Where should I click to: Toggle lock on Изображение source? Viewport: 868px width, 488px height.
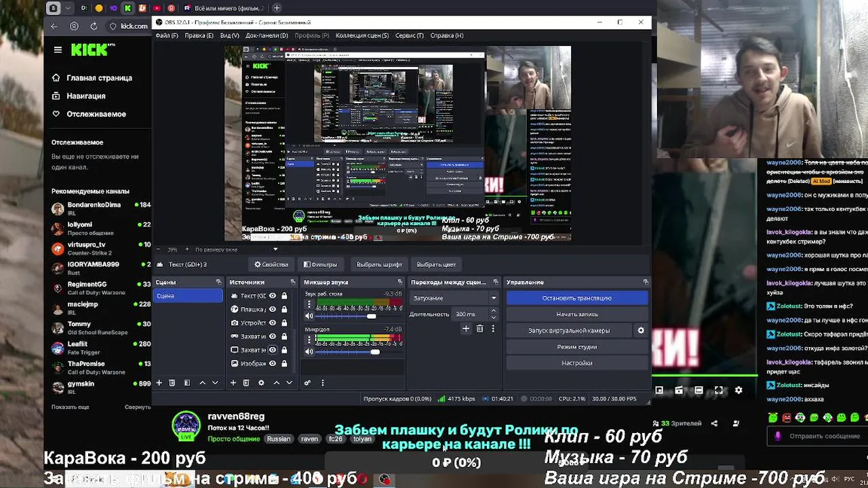point(284,363)
